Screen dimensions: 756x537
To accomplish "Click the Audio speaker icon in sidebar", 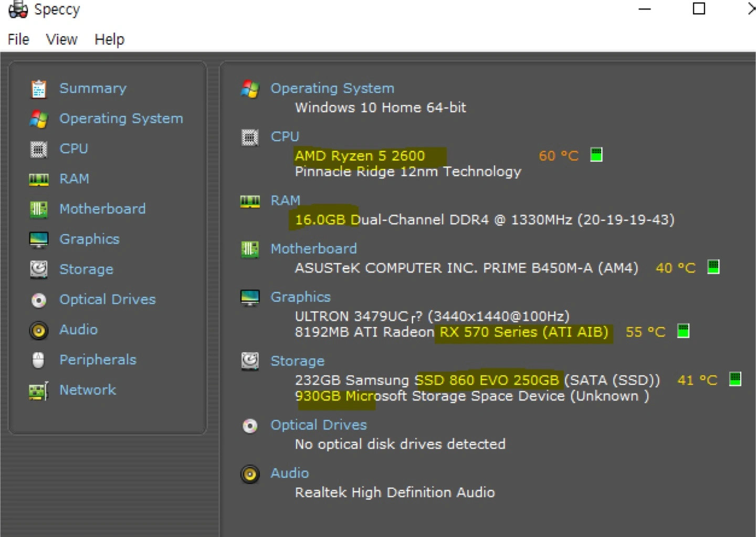I will point(38,330).
